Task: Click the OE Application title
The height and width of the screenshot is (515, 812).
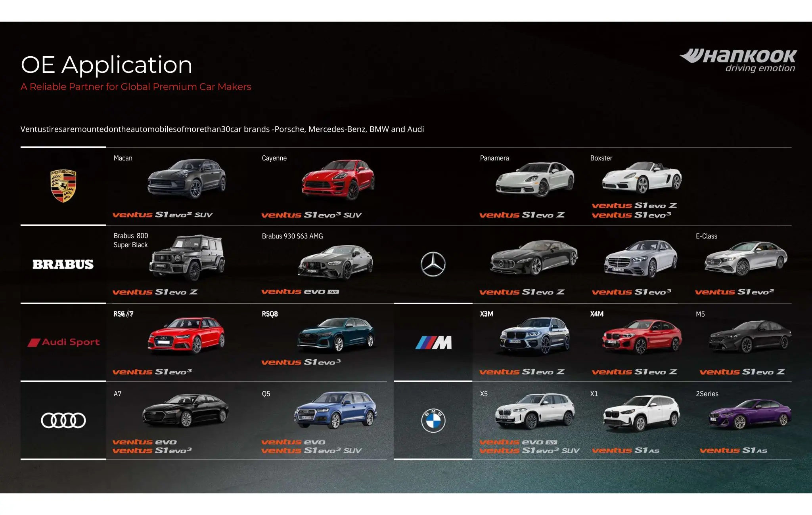Action: click(x=106, y=65)
